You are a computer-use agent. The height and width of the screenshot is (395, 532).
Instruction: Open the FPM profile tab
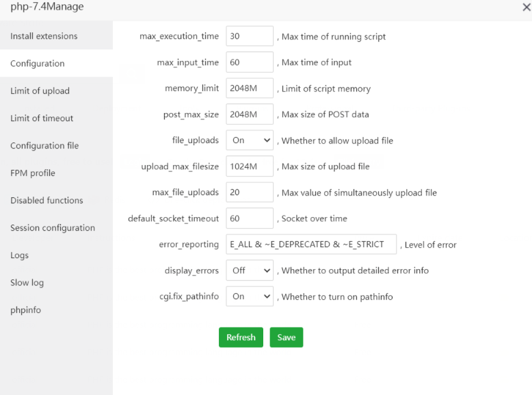click(33, 173)
